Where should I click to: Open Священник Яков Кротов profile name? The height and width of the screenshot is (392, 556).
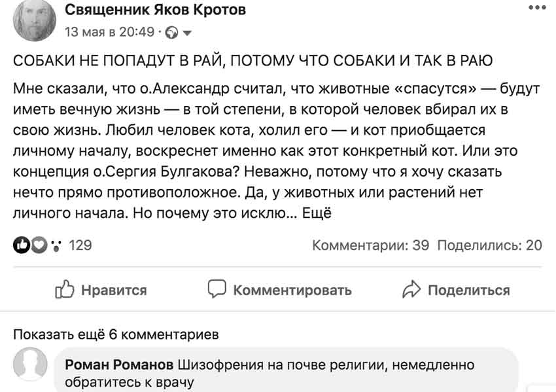click(x=155, y=10)
